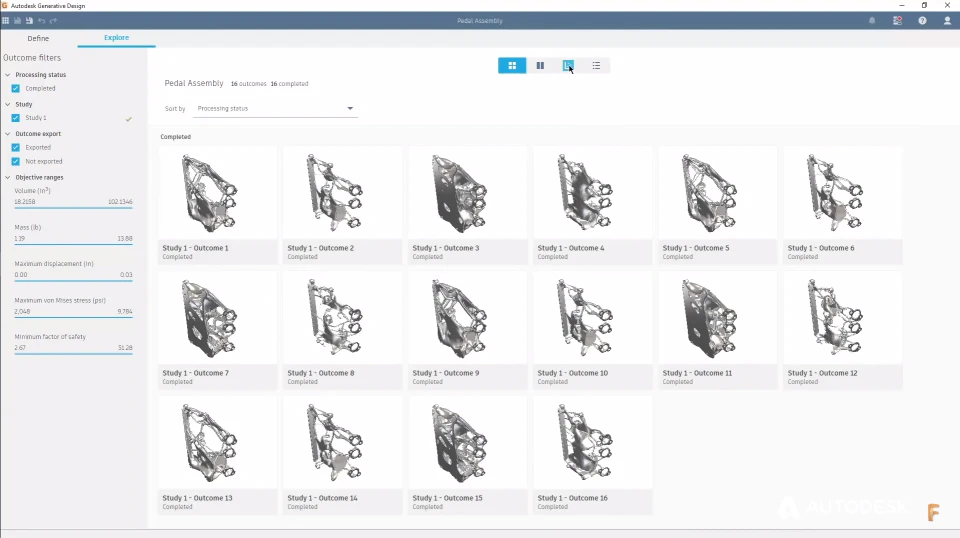Redo the last action
Image resolution: width=960 pixels, height=538 pixels.
(x=53, y=20)
